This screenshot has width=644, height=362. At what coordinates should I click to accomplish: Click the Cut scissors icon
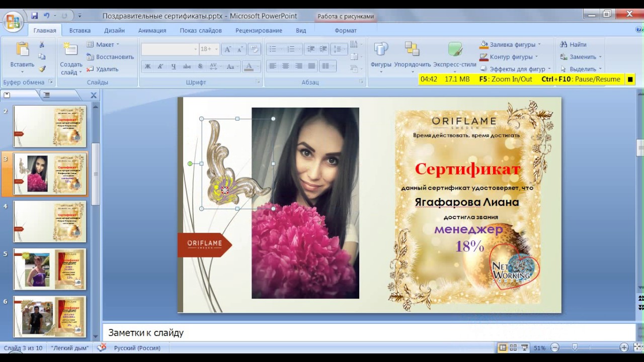42,45
